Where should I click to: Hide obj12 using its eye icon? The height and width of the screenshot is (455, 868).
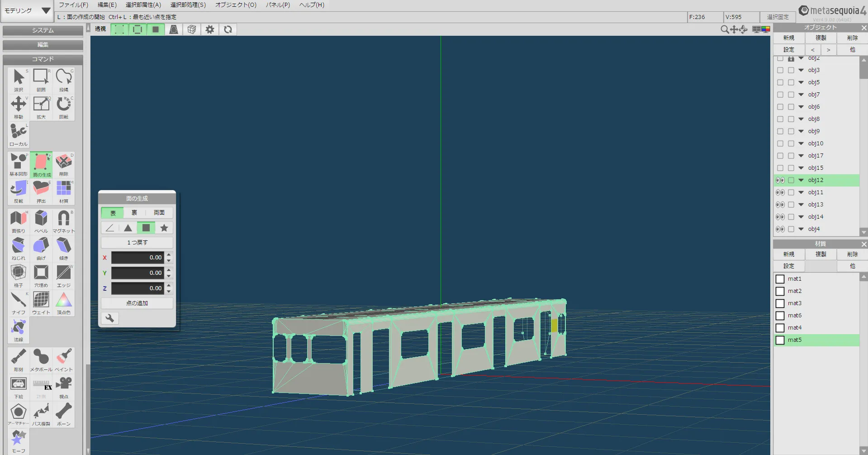click(780, 180)
